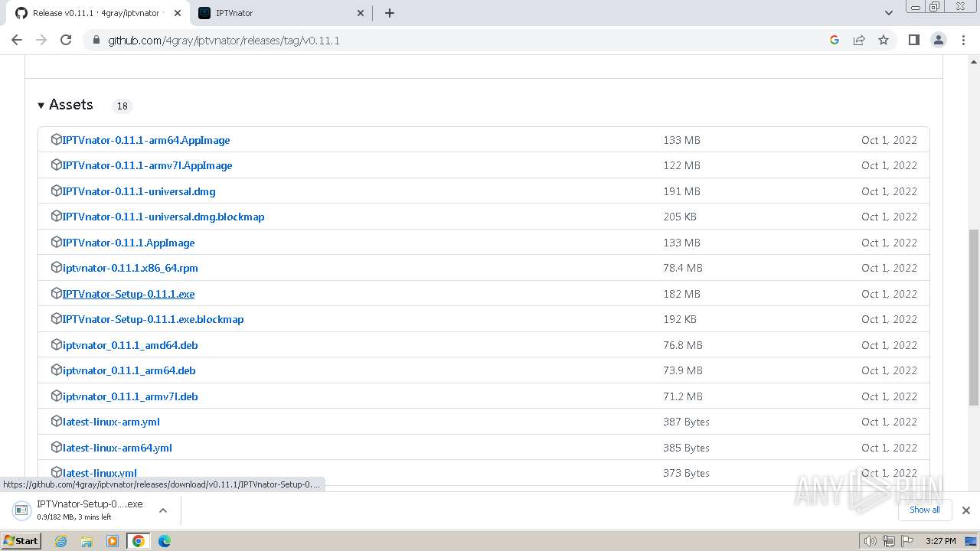The height and width of the screenshot is (551, 980).
Task: Open the Google icon in the address bar
Action: point(835,40)
